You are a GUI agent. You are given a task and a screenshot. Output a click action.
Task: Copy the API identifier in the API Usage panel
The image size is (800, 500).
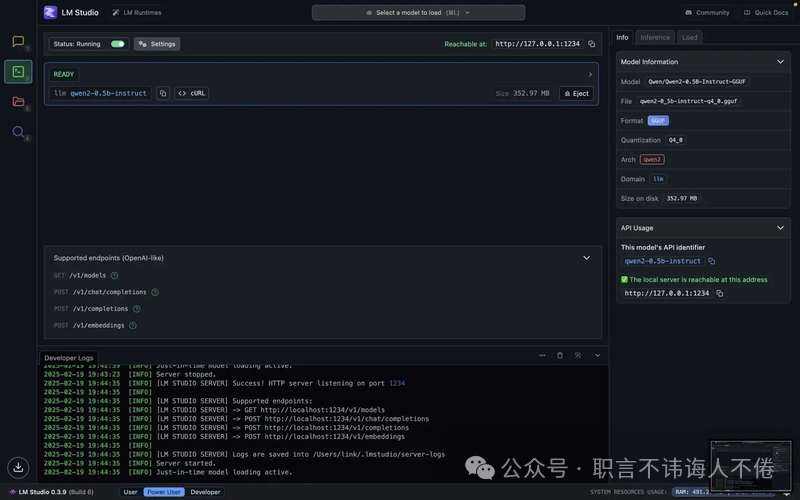[x=712, y=261]
